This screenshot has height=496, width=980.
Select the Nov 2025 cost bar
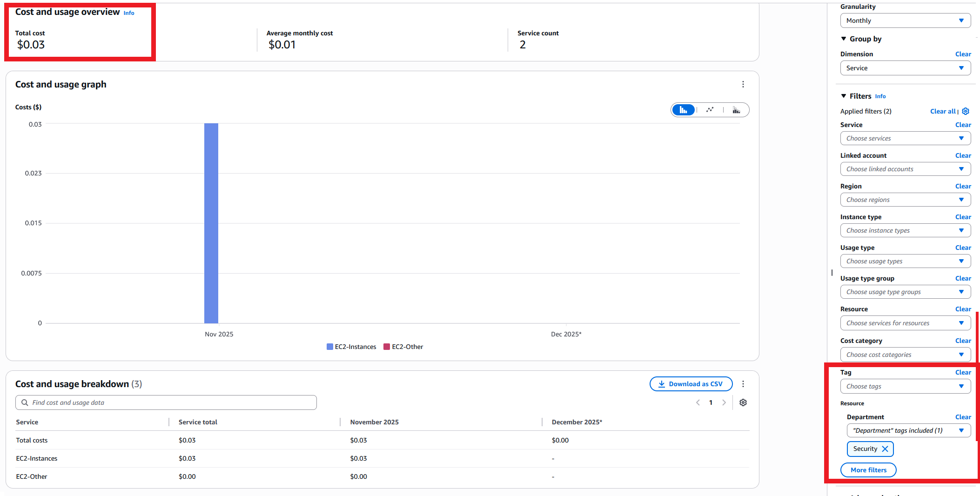(211, 223)
